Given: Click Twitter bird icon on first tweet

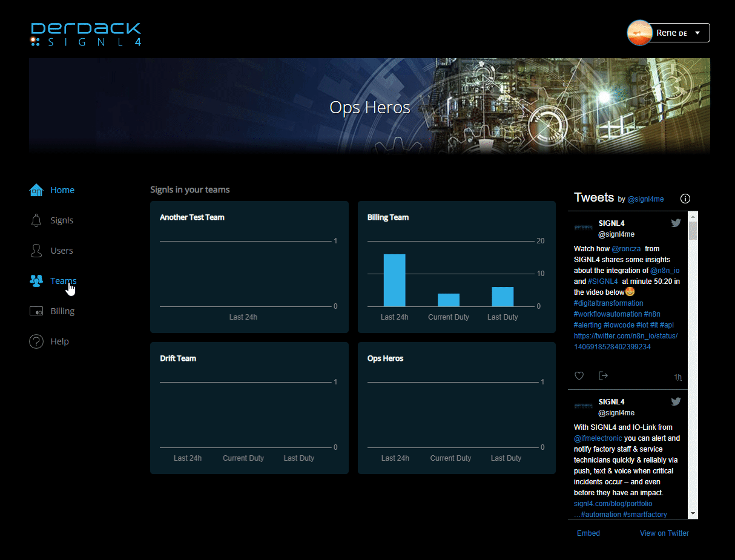Looking at the screenshot, I should [676, 223].
